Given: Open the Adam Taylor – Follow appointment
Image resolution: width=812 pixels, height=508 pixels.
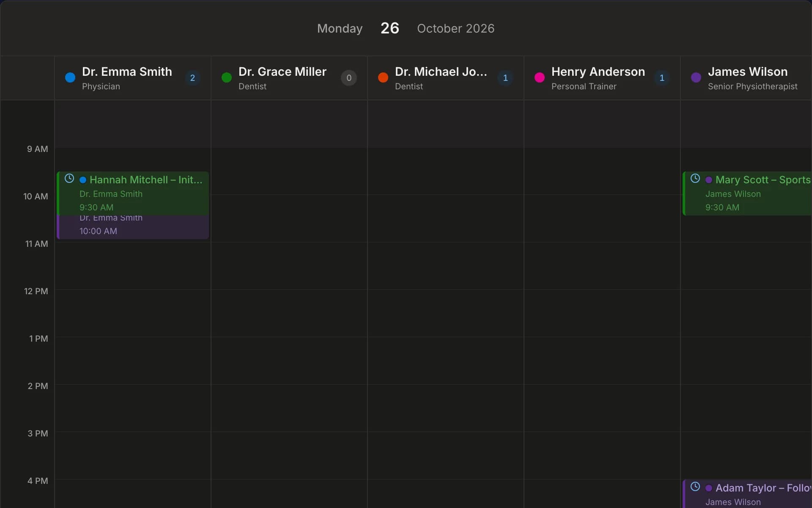Looking at the screenshot, I should pyautogui.click(x=747, y=494).
